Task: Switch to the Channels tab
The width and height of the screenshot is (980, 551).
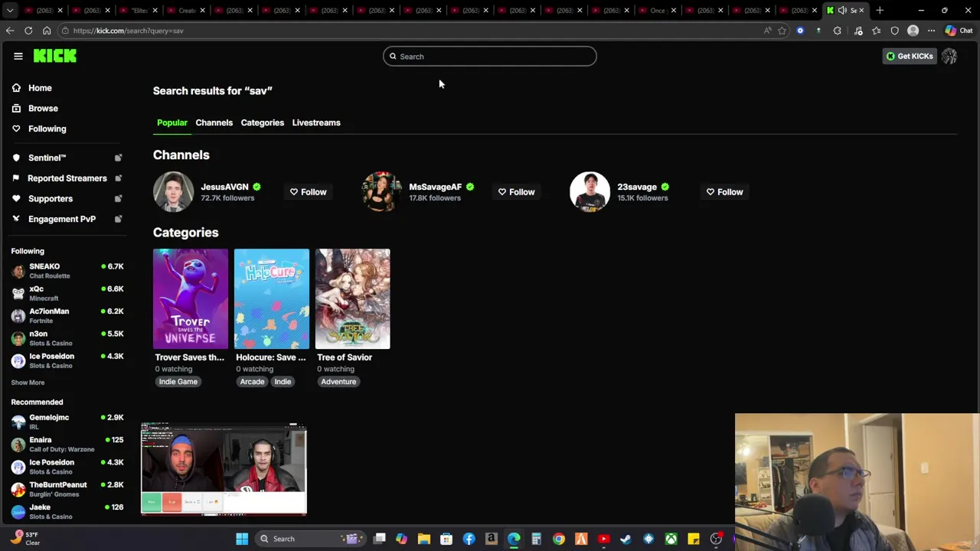Action: click(214, 122)
